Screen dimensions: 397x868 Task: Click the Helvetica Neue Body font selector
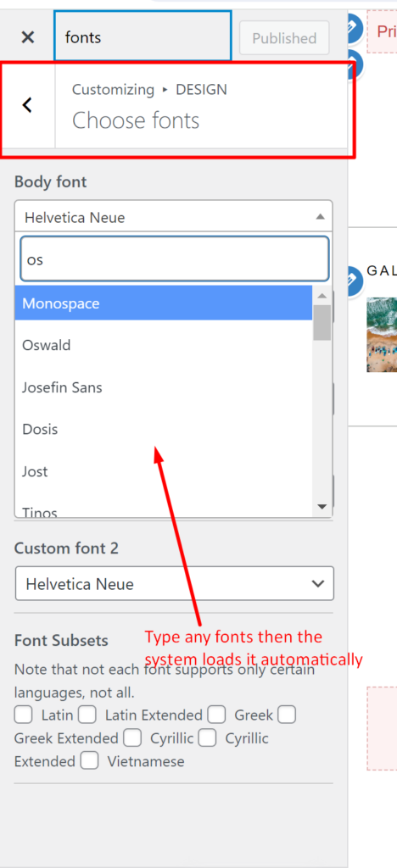(174, 216)
